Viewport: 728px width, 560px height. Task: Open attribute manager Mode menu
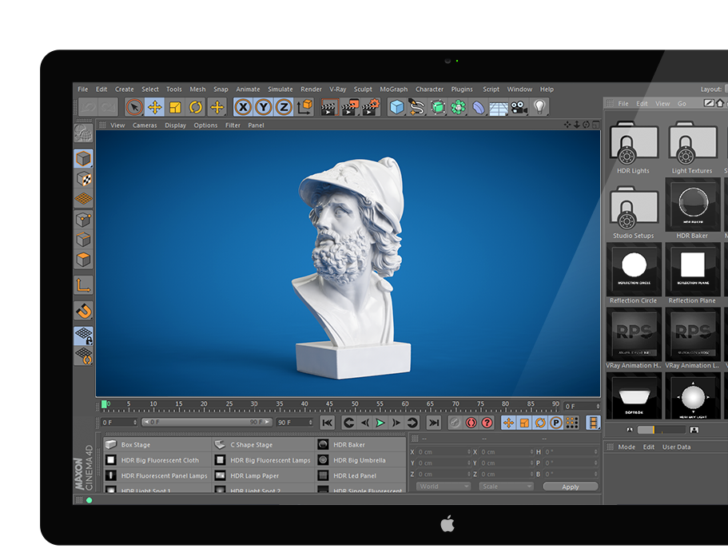click(627, 447)
